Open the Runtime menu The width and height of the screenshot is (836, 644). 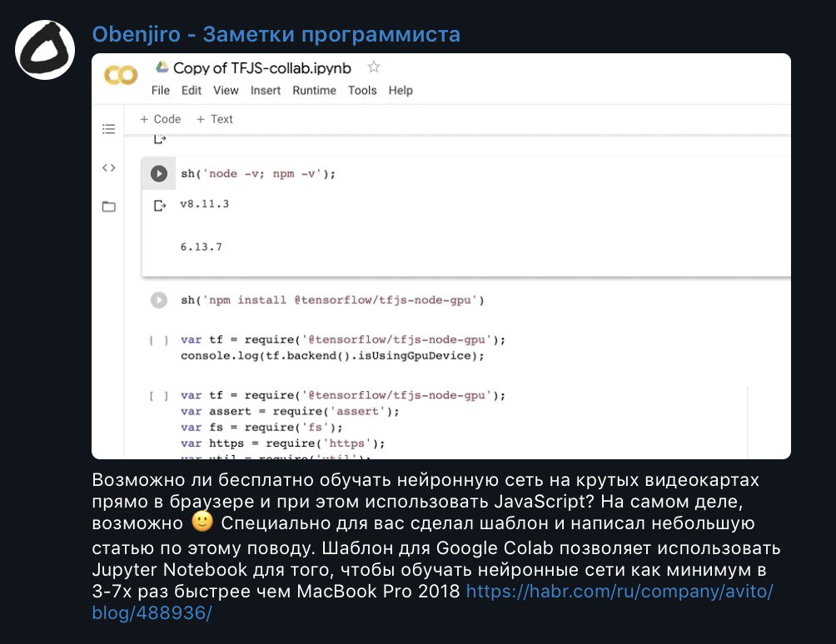[315, 91]
